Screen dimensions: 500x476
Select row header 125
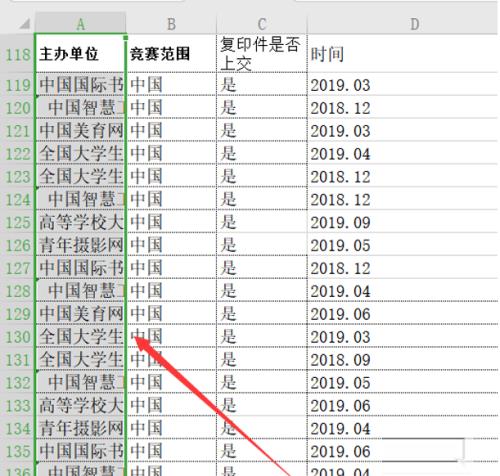click(x=17, y=222)
